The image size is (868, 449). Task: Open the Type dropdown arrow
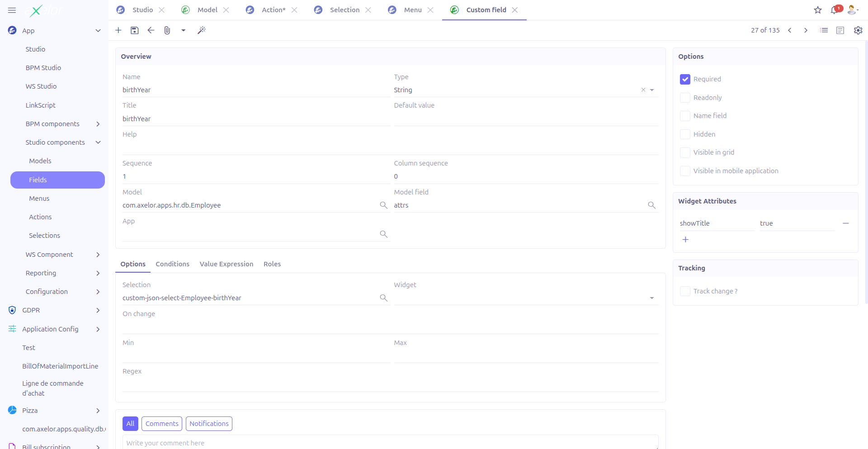click(652, 90)
